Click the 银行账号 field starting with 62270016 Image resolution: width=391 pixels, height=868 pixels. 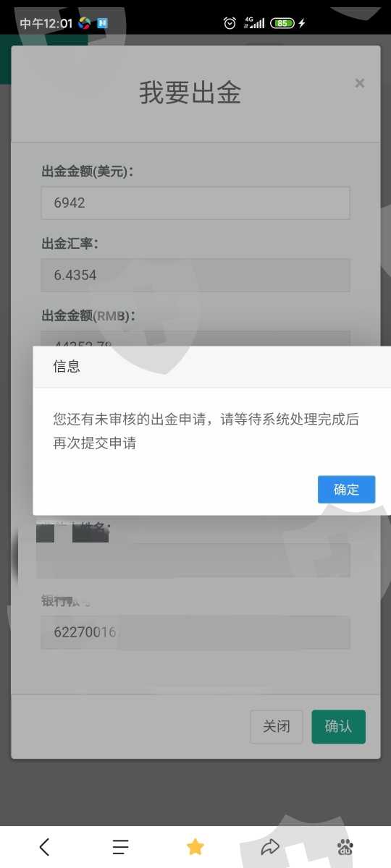point(195,632)
